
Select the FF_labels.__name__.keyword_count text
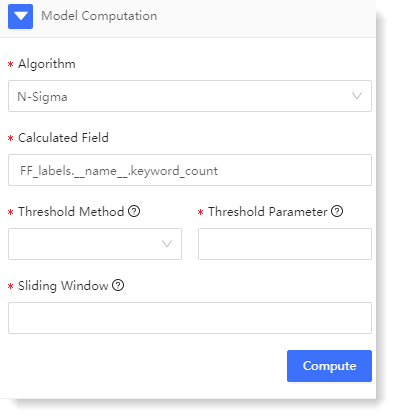point(119,171)
